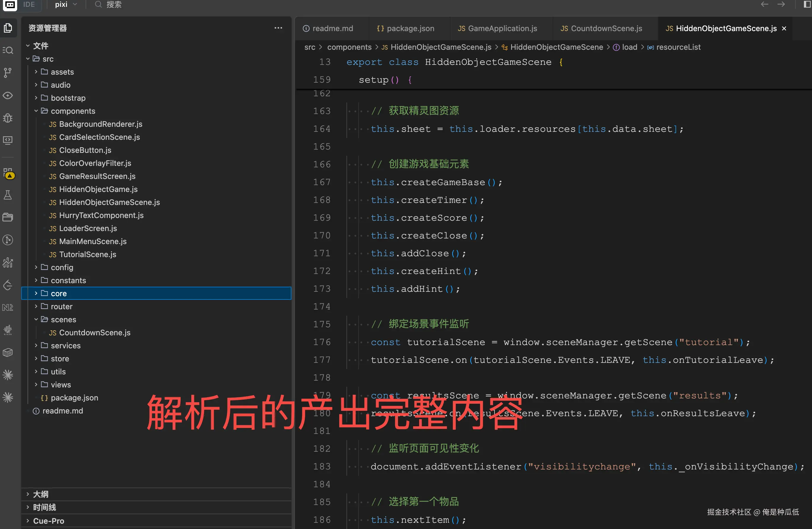Close the HiddenObjectGameScene.js tab
The height and width of the screenshot is (529, 812).
(784, 28)
